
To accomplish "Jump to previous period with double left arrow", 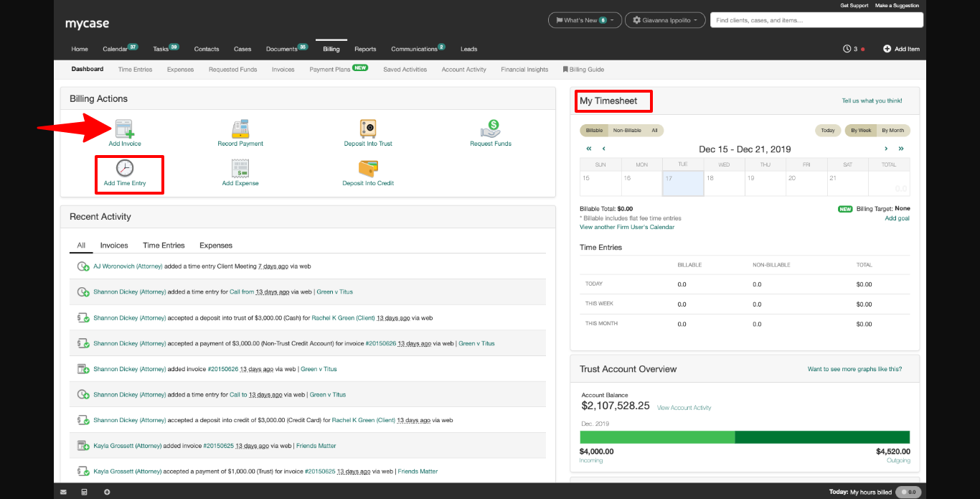I will pos(589,149).
